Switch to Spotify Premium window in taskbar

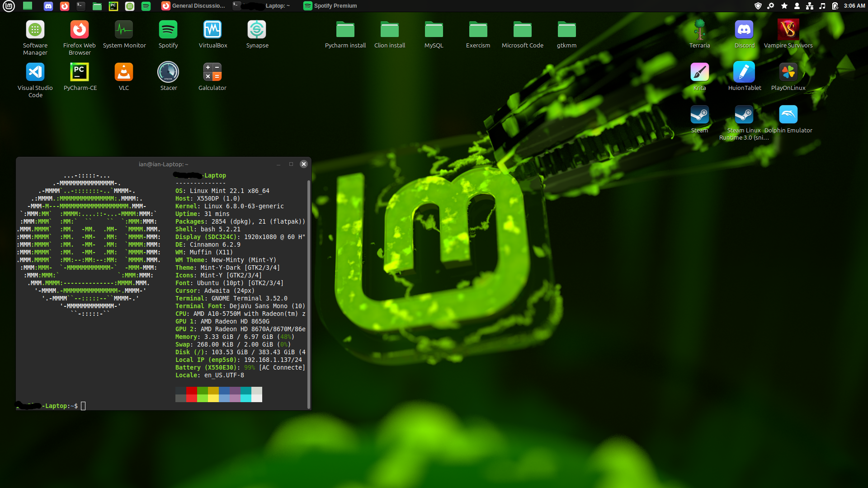point(330,6)
